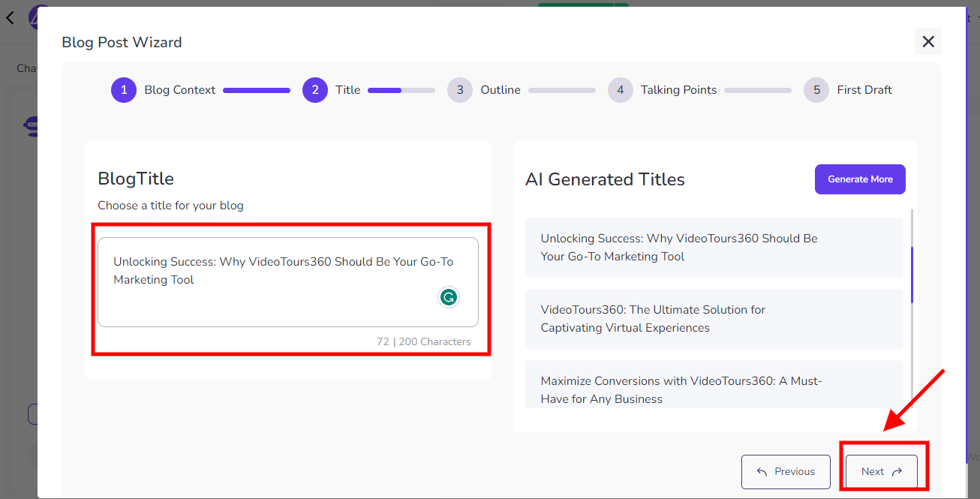The height and width of the screenshot is (499, 980).
Task: Choose title 'VideoTours360: The Ultimate Solution...'
Action: point(714,319)
